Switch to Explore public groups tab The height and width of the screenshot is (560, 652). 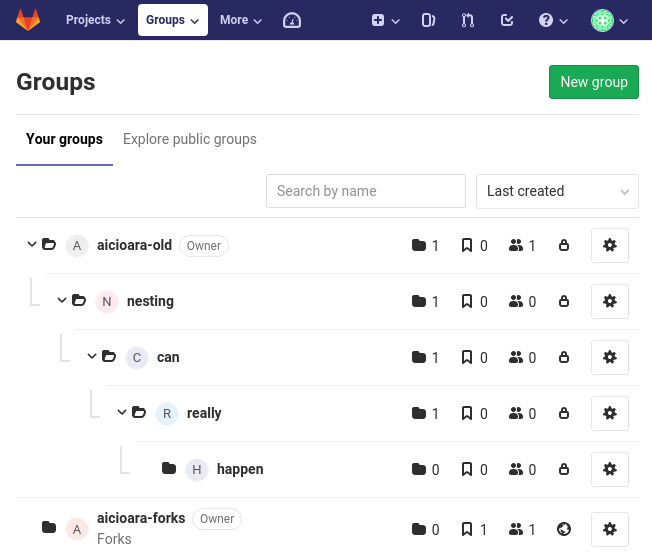(190, 139)
